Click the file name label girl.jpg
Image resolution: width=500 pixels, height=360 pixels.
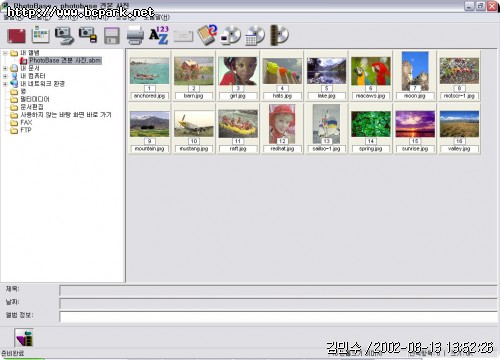point(238,96)
